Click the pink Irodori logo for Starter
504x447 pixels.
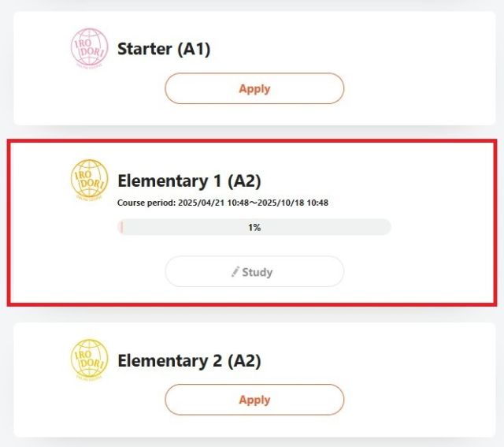[x=89, y=48]
